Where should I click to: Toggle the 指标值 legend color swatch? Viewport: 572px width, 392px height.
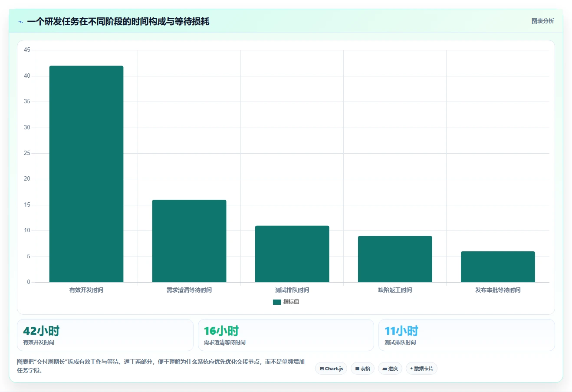coord(277,302)
